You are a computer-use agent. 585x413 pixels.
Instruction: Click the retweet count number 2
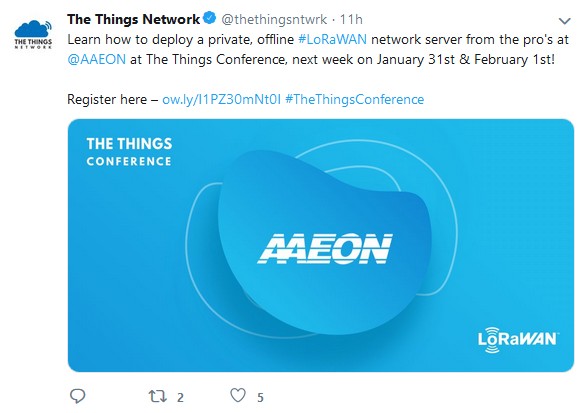coord(180,398)
